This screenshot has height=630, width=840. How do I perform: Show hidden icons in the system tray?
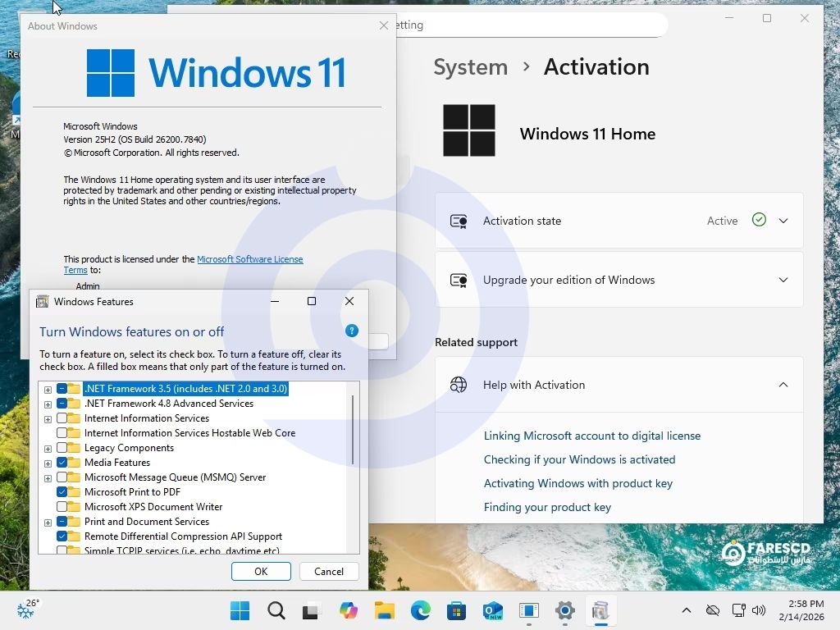(x=687, y=610)
